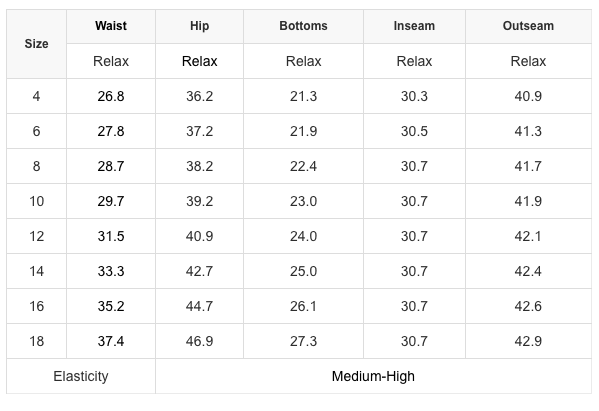Select the inseam value 30.3
This screenshot has height=411, width=599.
(x=414, y=96)
